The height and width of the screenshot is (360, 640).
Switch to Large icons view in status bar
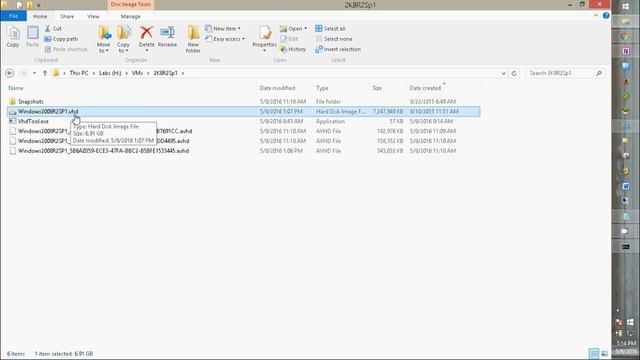pos(604,353)
